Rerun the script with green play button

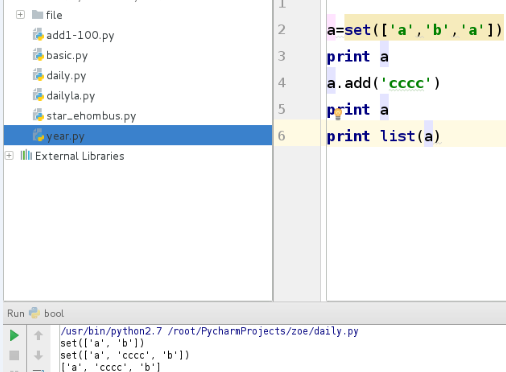click(14, 335)
